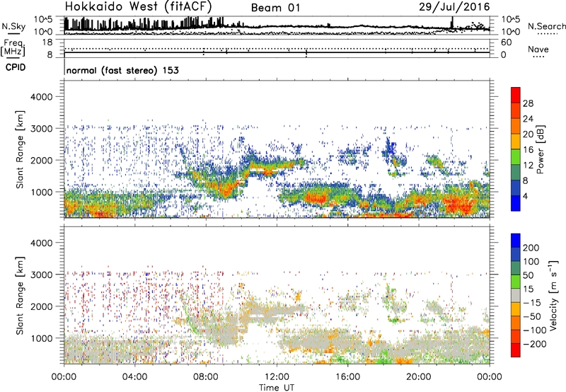Click the 2000 label on Power panel axis
The width and height of the screenshot is (566, 392).
[42, 160]
